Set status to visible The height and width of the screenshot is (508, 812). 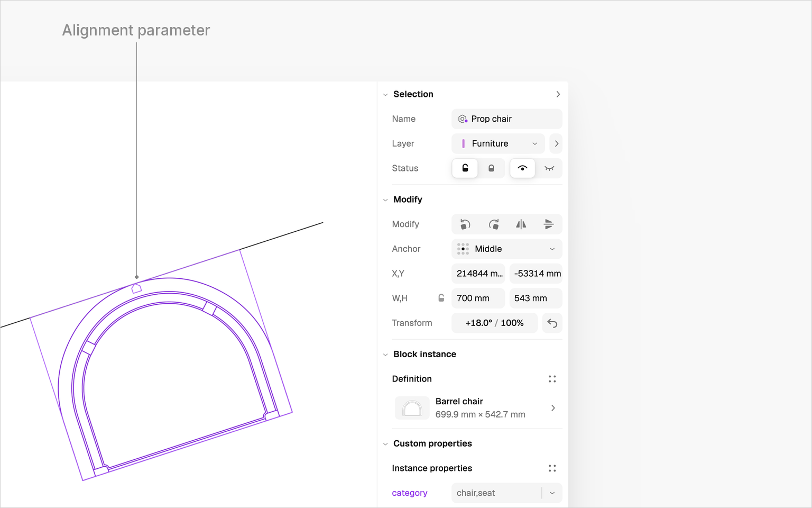pyautogui.click(x=522, y=168)
